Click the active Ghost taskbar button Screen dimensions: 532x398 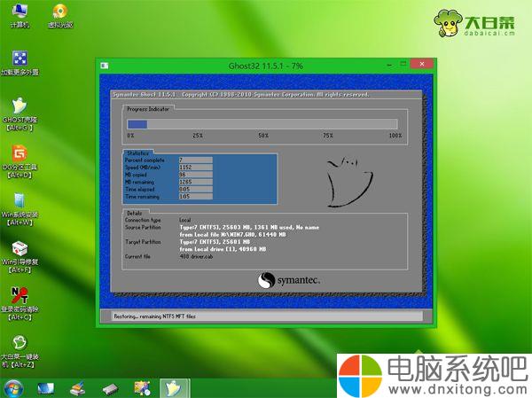pos(175,388)
